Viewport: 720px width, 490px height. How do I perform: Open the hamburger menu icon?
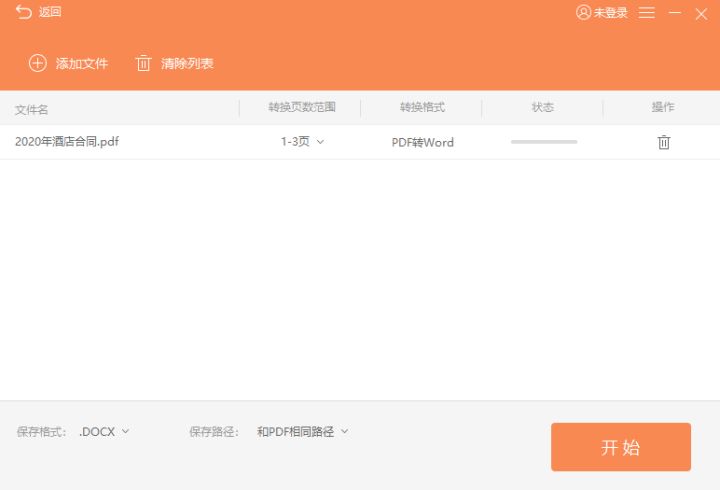647,13
